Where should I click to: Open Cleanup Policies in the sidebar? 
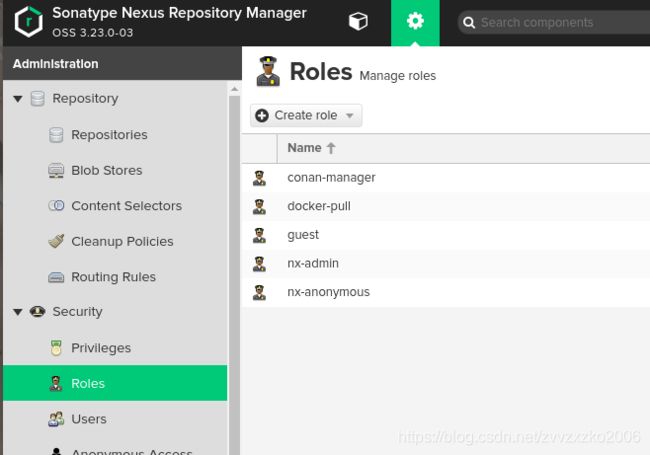[x=122, y=241]
